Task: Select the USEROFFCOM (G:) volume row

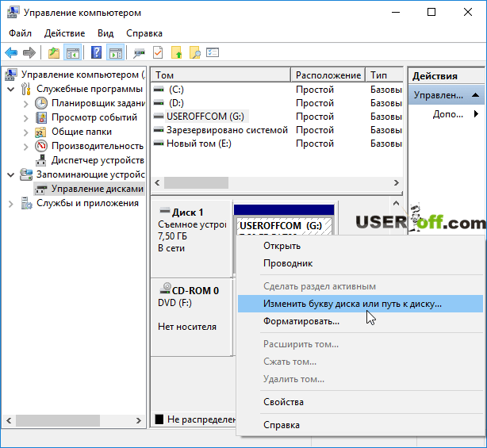Action: coord(206,117)
